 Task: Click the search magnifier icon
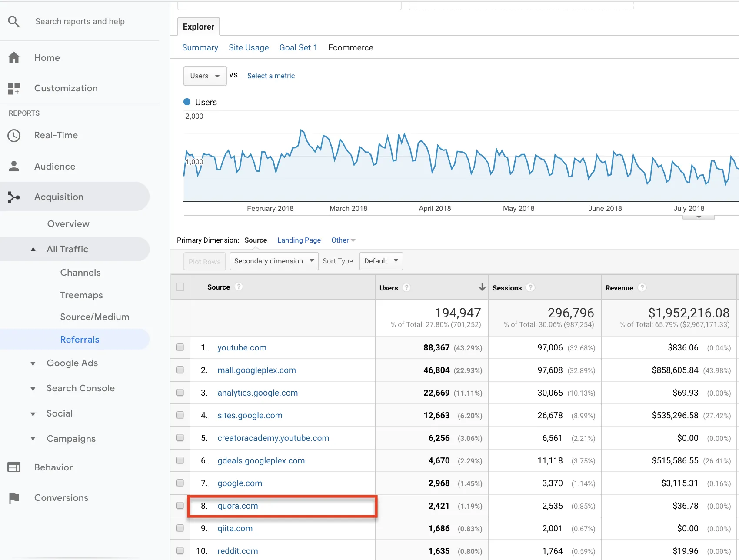click(x=14, y=21)
